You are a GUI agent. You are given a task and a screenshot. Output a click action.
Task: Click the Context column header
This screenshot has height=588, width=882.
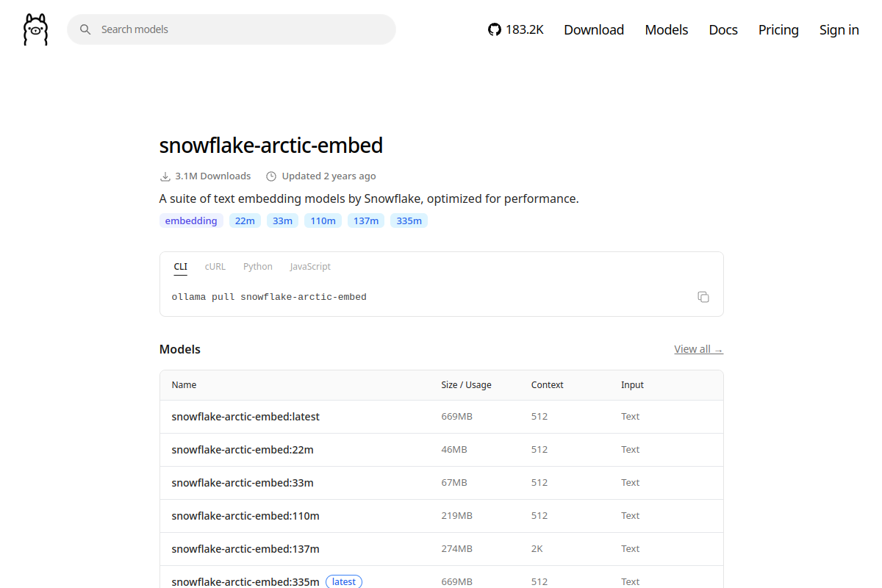click(x=548, y=385)
